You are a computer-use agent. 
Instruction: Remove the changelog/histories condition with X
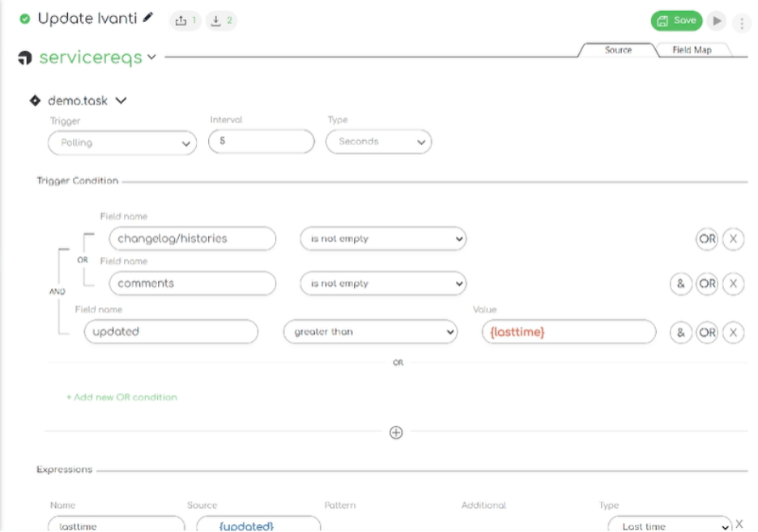click(x=734, y=239)
